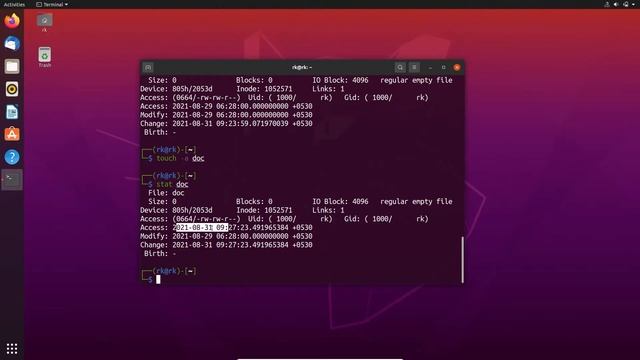Show Applications grid
Viewport: 640px width, 360px height.
pos(12,348)
